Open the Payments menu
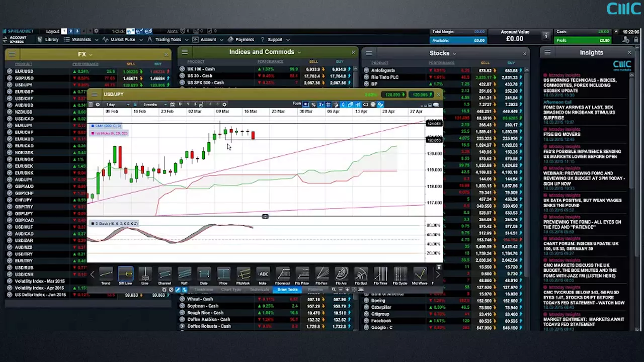 (242, 40)
